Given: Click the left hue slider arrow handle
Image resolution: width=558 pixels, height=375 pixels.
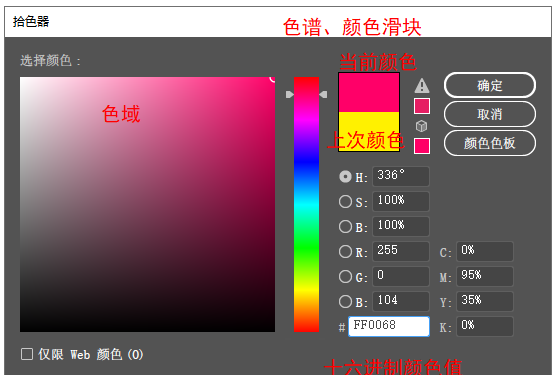Looking at the screenshot, I should (x=290, y=94).
